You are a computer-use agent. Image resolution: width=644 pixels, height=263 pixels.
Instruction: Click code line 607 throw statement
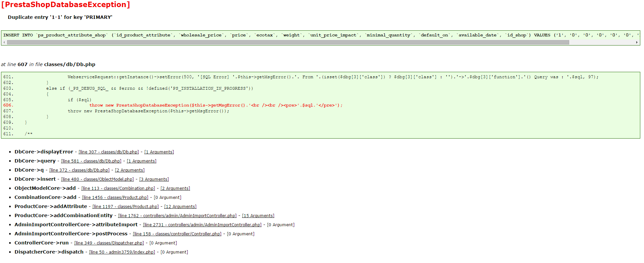tap(148, 111)
